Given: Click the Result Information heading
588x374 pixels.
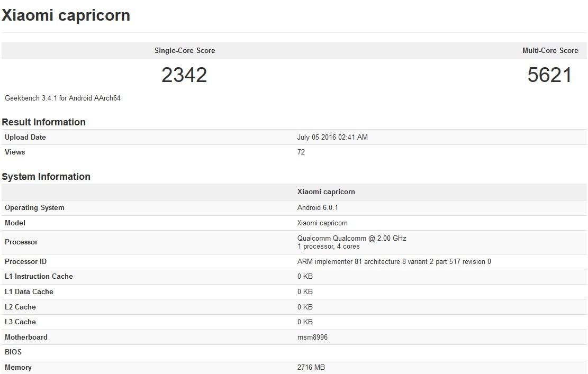Looking at the screenshot, I should [44, 122].
